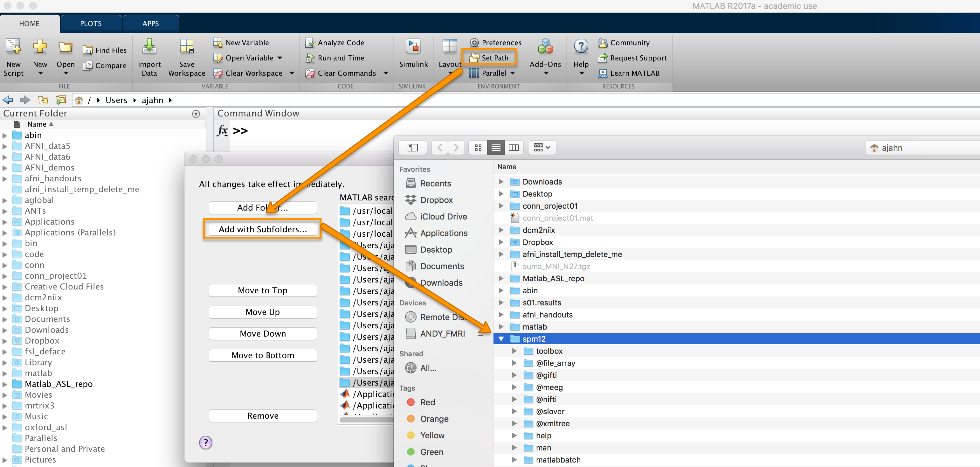Viewport: 980px width, 467px height.
Task: Click file dialog forward chevron
Action: coord(456,148)
